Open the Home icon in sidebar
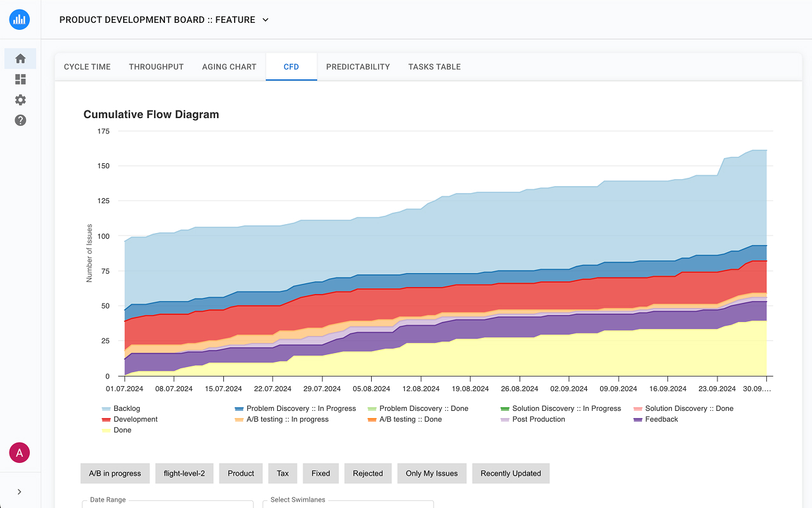 [20, 58]
